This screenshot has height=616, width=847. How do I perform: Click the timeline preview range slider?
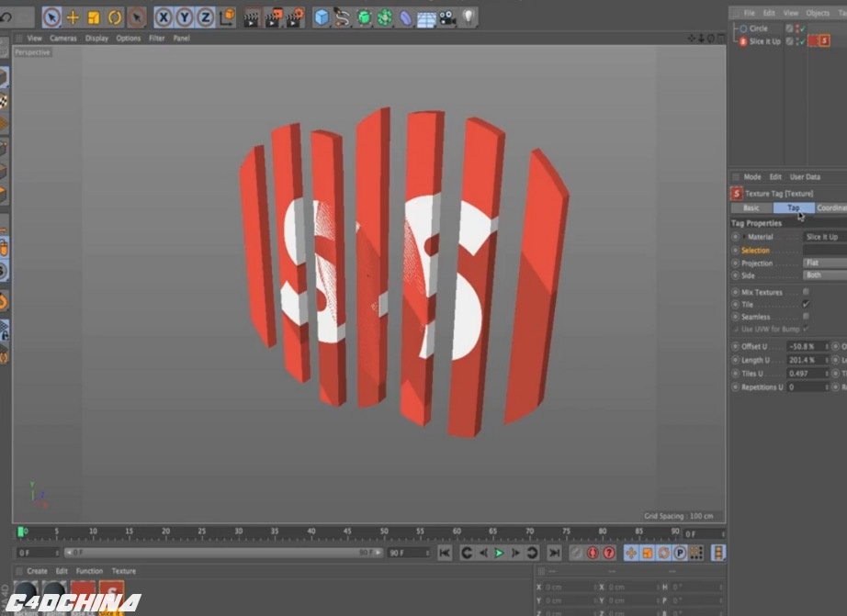point(223,553)
